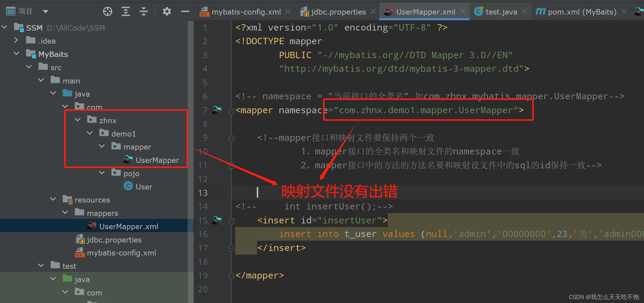644x303 pixels.
Task: Click the resources folder icon
Action: pyautogui.click(x=68, y=199)
